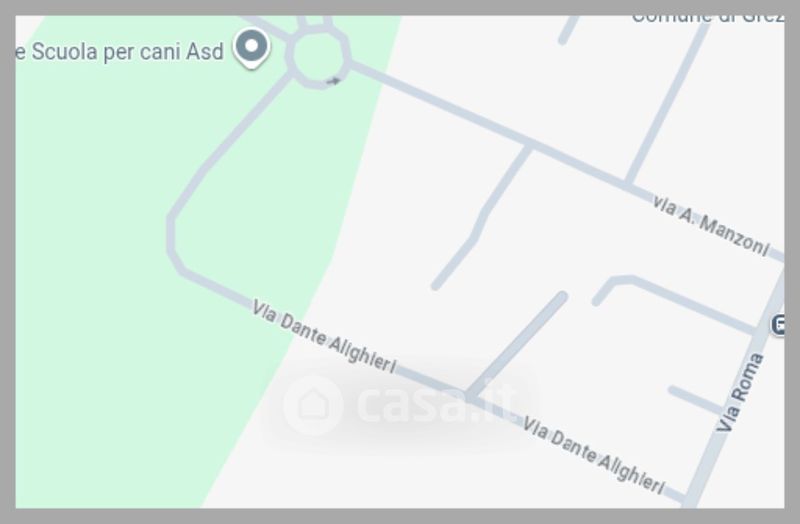This screenshot has width=800, height=524.
Task: Click the diagonal side street off Via Dante Alighieri
Action: click(516, 346)
